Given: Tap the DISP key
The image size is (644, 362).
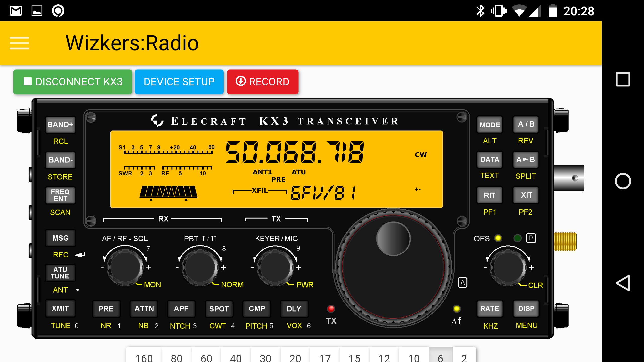Looking at the screenshot, I should (x=526, y=309).
